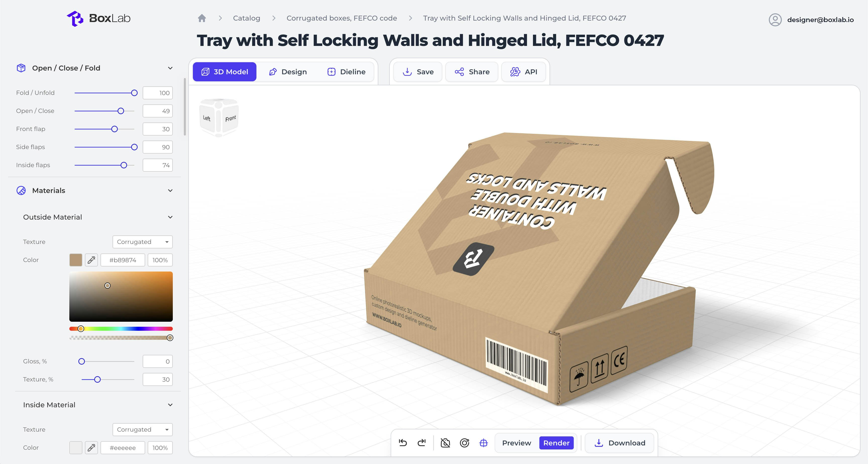The height and width of the screenshot is (464, 868).
Task: Switch to the Design tab
Action: pyautogui.click(x=288, y=72)
